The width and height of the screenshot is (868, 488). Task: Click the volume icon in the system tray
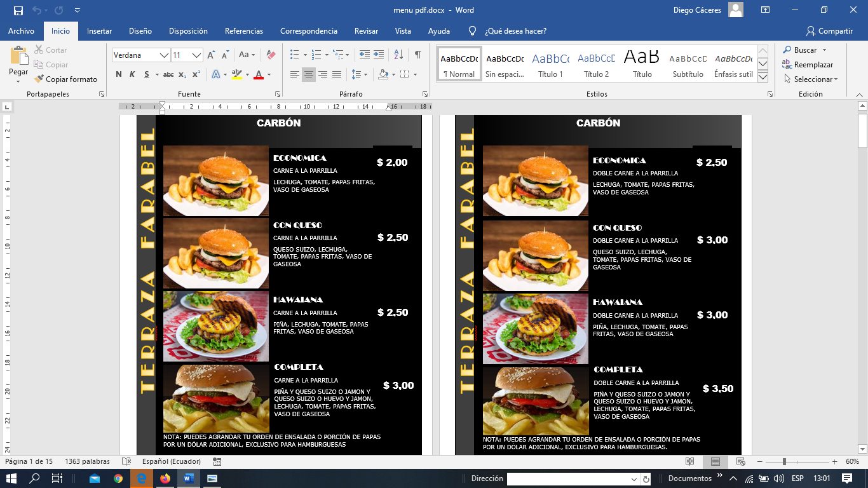tap(778, 478)
